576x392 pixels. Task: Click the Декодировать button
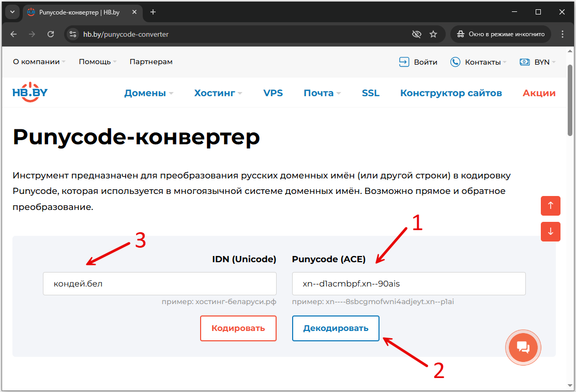336,328
